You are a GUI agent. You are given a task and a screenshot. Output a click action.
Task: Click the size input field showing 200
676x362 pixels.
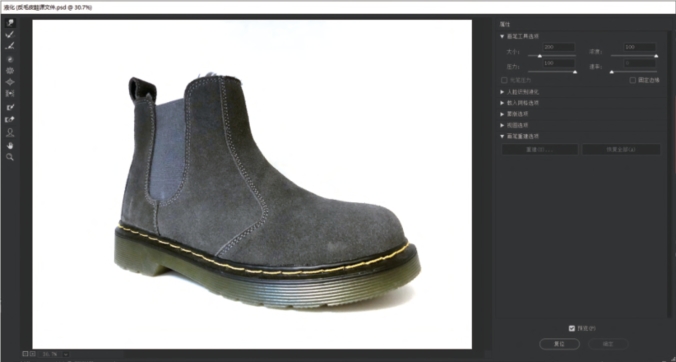pyautogui.click(x=558, y=47)
